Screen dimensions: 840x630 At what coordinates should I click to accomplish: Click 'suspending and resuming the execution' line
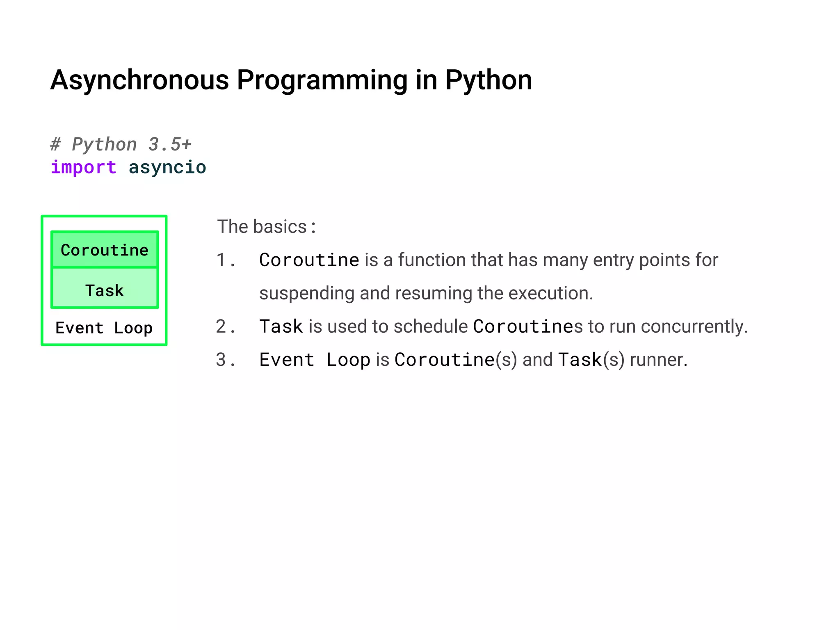426,293
